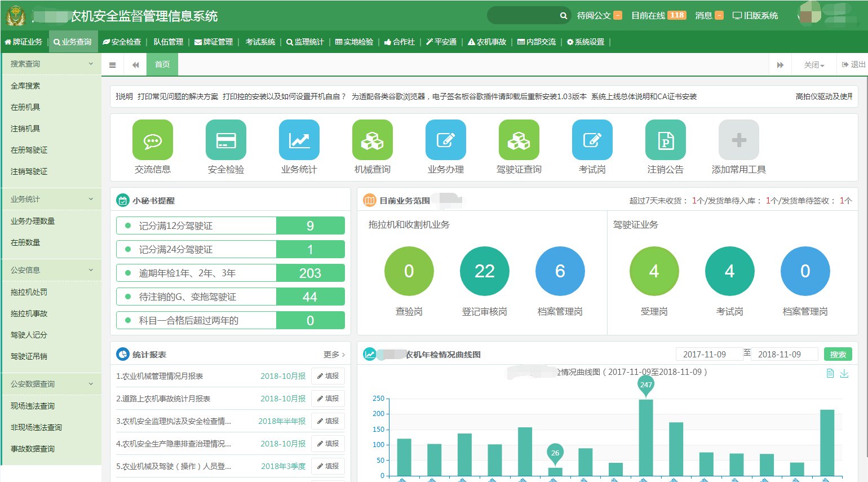Switch to the 首页 tab
868x482 pixels.
(x=162, y=64)
